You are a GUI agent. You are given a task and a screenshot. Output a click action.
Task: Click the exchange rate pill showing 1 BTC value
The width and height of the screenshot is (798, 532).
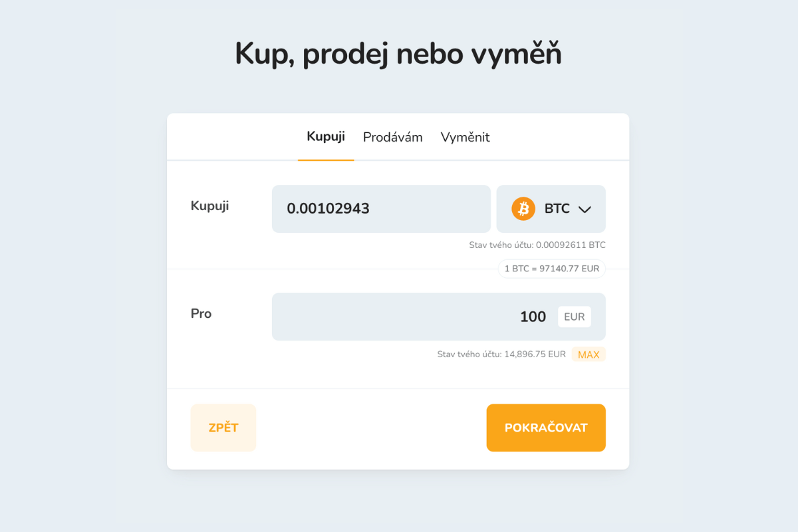551,269
